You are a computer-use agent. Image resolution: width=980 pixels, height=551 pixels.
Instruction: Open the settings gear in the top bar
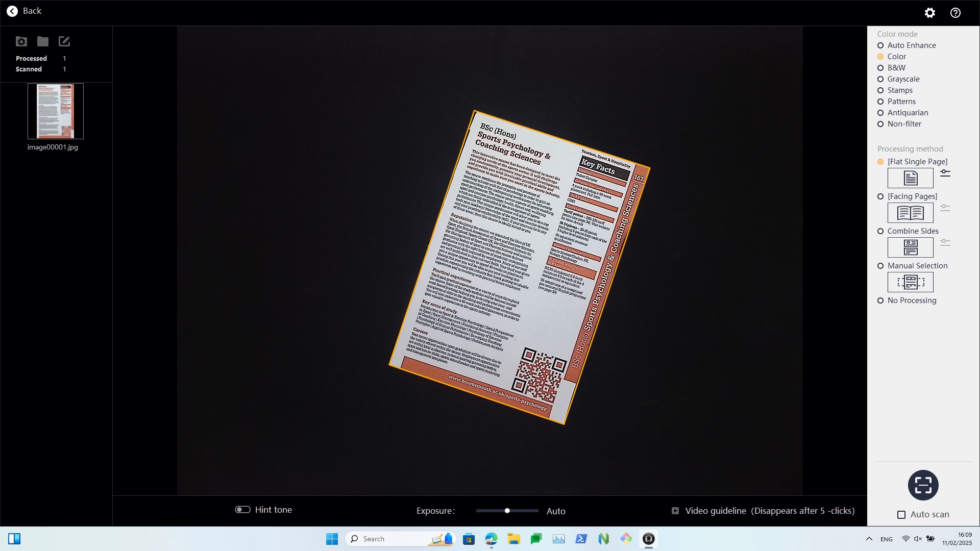click(x=930, y=13)
